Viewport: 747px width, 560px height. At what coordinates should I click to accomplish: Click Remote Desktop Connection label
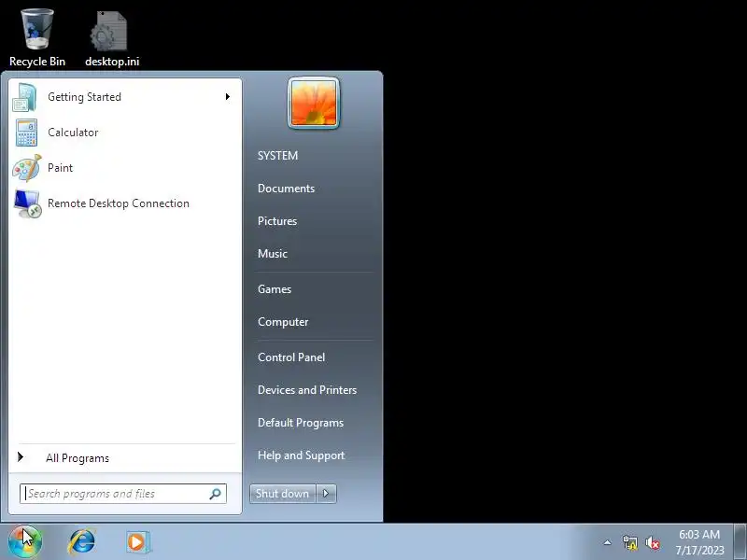[x=119, y=203]
